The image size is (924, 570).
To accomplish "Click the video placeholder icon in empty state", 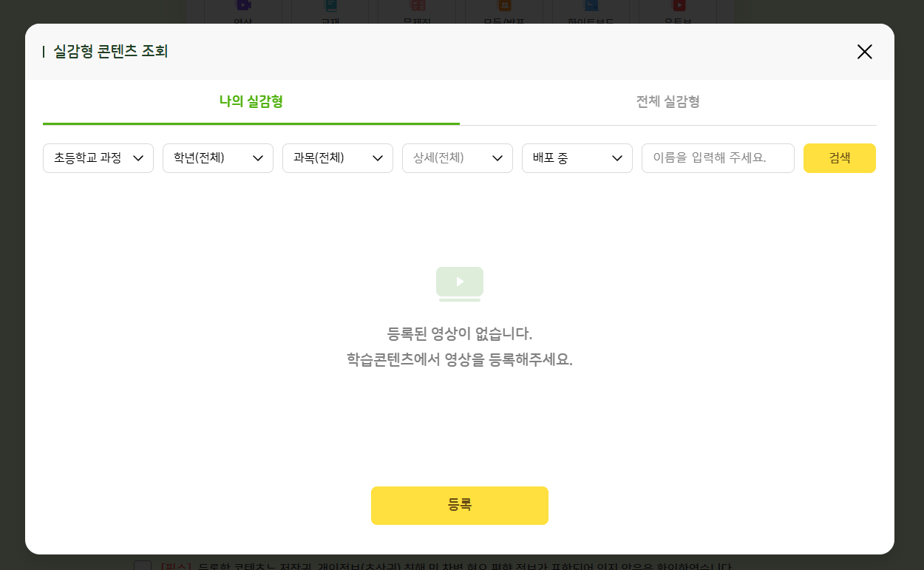I will (x=460, y=284).
